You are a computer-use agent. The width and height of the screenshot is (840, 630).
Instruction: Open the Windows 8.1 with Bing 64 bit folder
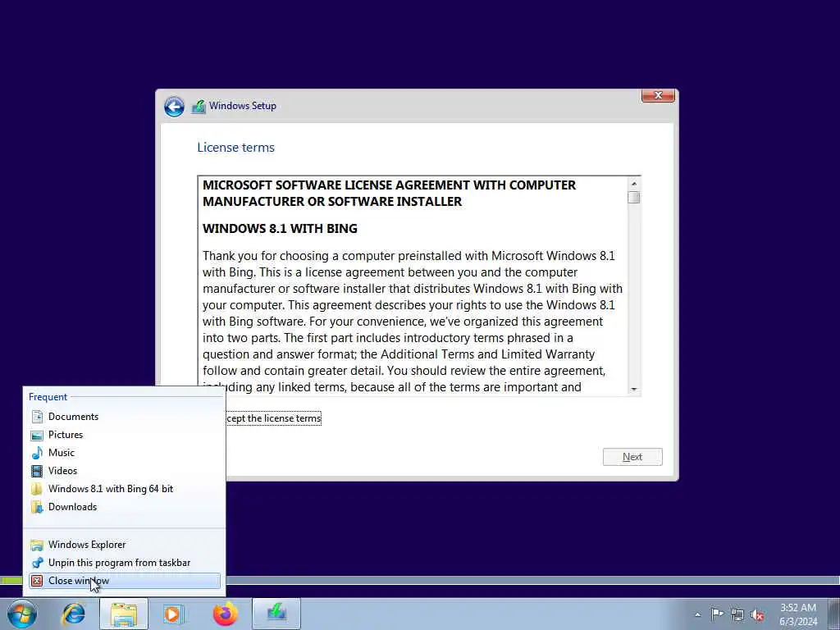[x=125, y=489]
